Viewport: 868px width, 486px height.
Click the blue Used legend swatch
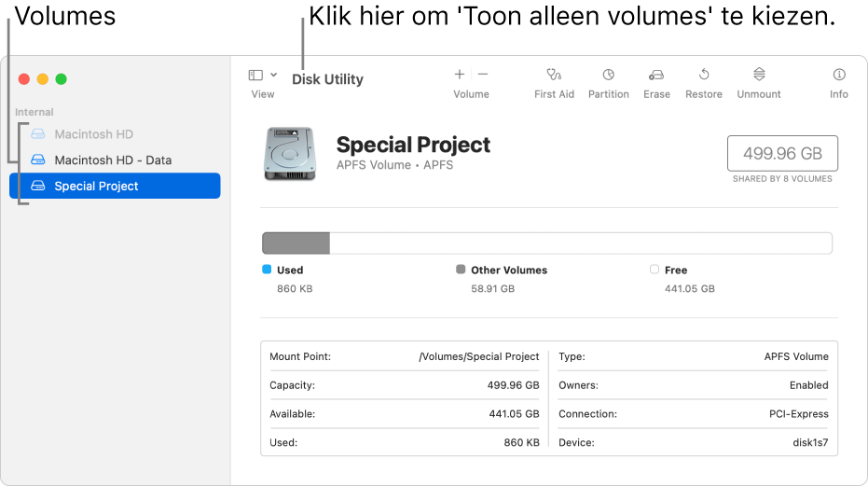[267, 270]
